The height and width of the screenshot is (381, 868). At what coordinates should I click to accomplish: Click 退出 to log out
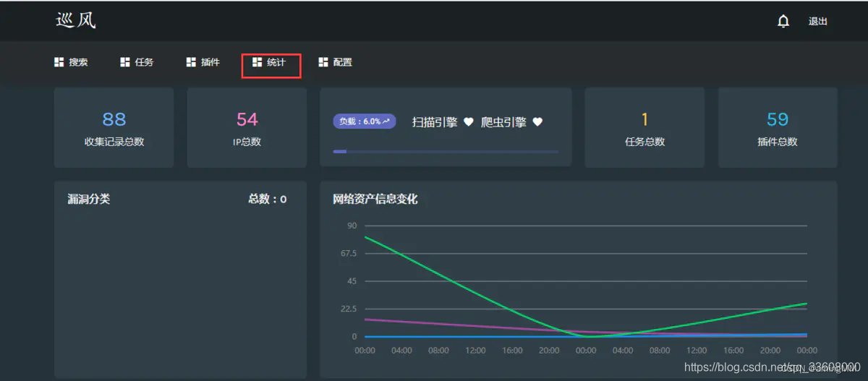click(818, 22)
